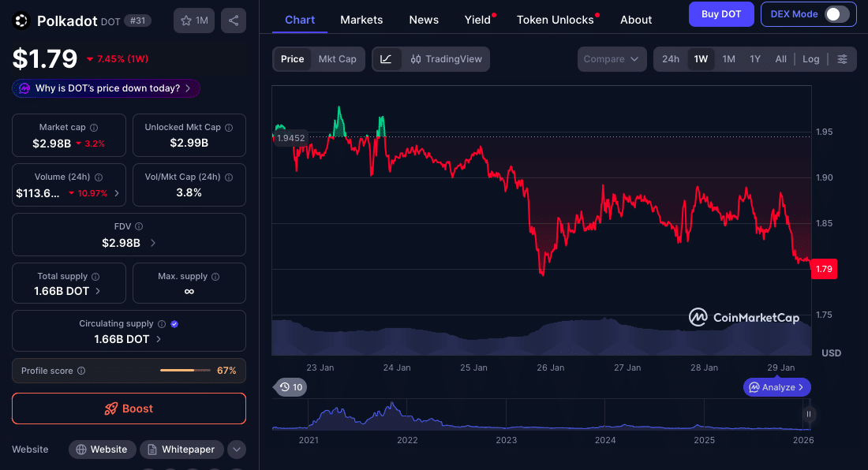The image size is (868, 470).
Task: Open the Polkadot Website link
Action: (x=103, y=449)
